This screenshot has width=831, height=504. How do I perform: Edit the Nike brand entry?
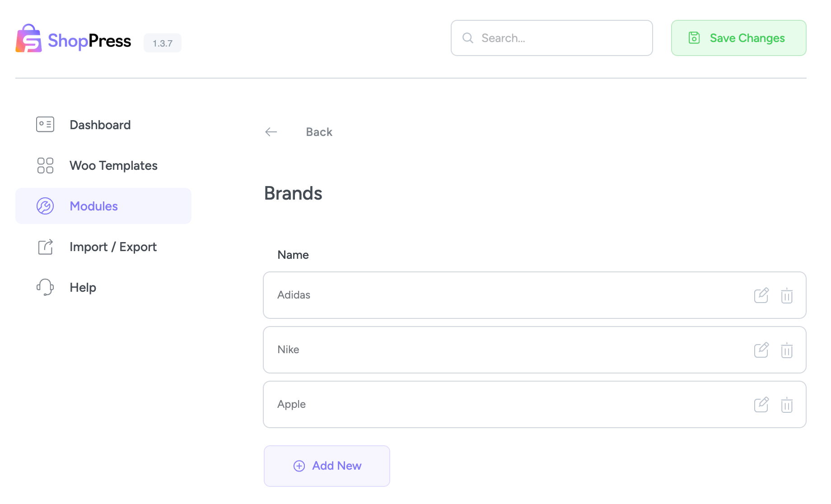tap(762, 350)
